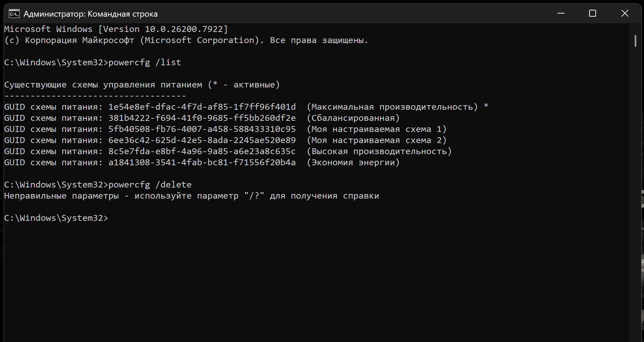This screenshot has width=644, height=342.
Task: Click the GUID starting with 6ee36c42
Action: point(202,140)
